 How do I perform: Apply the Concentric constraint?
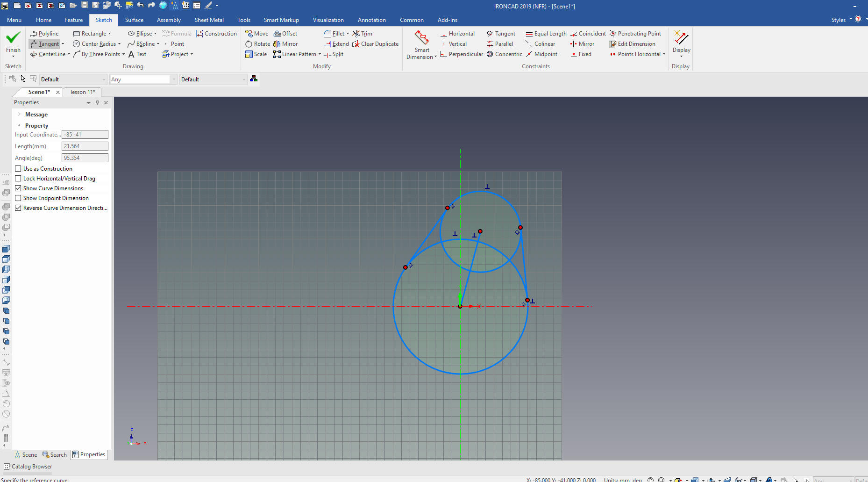505,54
